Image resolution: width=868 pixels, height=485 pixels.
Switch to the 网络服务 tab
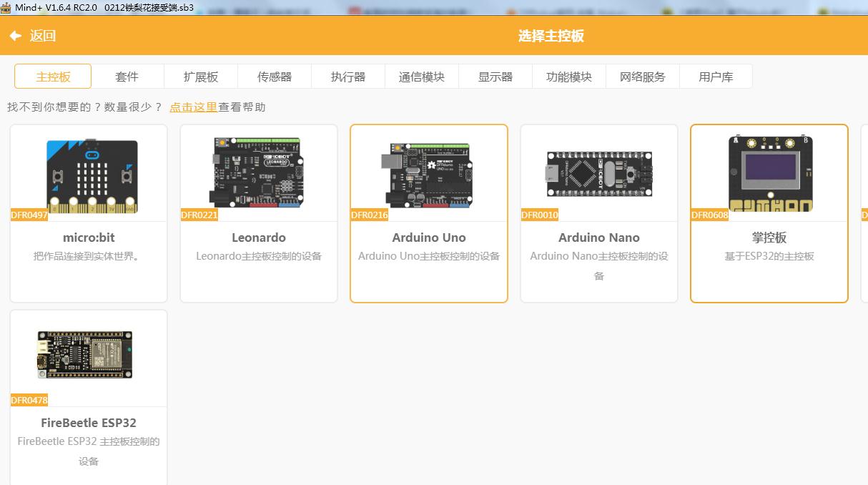click(643, 77)
